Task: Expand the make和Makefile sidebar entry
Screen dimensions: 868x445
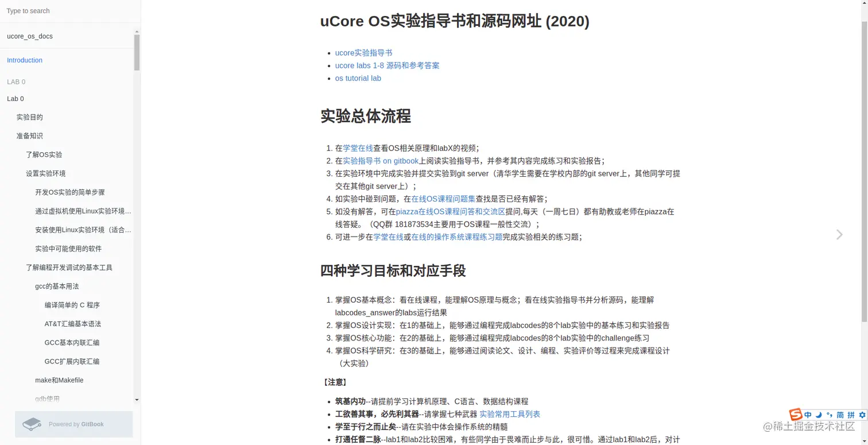Action: (x=59, y=380)
